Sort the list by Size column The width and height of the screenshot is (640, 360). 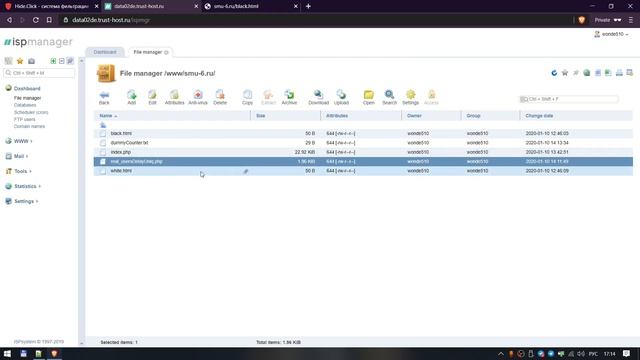(260, 116)
